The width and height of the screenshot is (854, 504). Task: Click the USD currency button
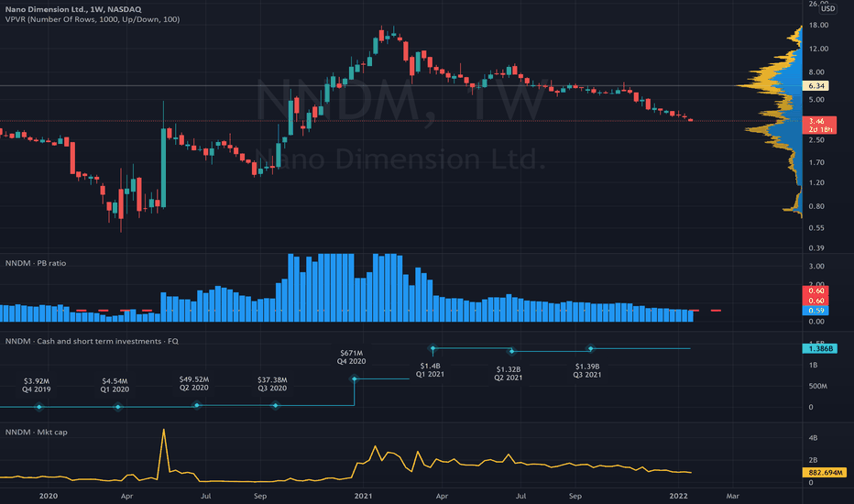[827, 9]
